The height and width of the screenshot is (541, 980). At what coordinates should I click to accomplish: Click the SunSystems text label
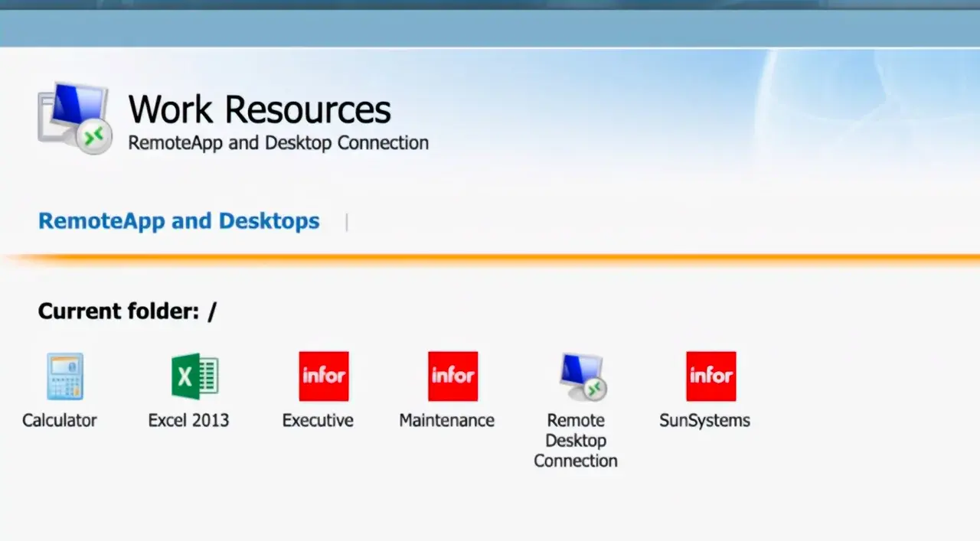704,420
